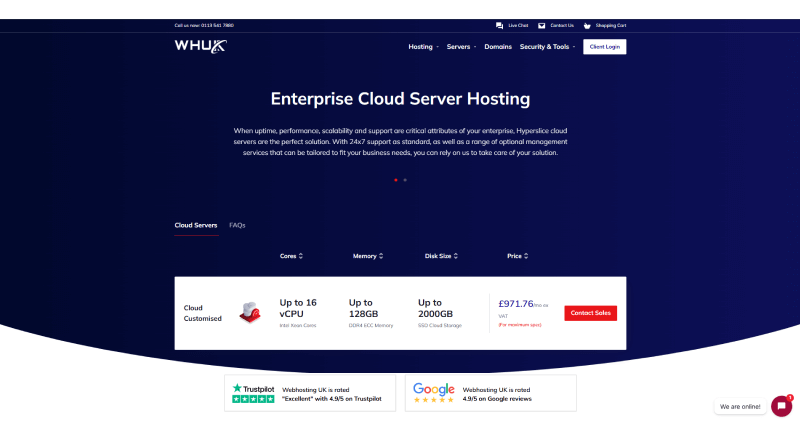Expand the Servers dropdown menu
800x445 pixels.
click(x=461, y=47)
